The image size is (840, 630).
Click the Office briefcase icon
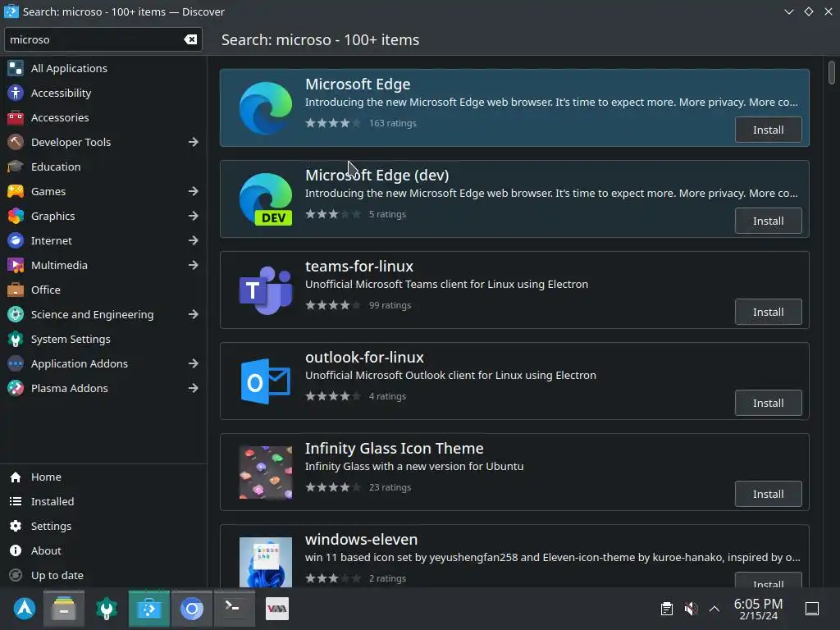click(x=16, y=290)
